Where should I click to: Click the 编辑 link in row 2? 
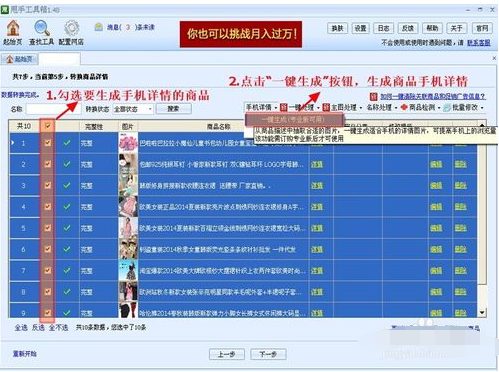click(x=436, y=164)
